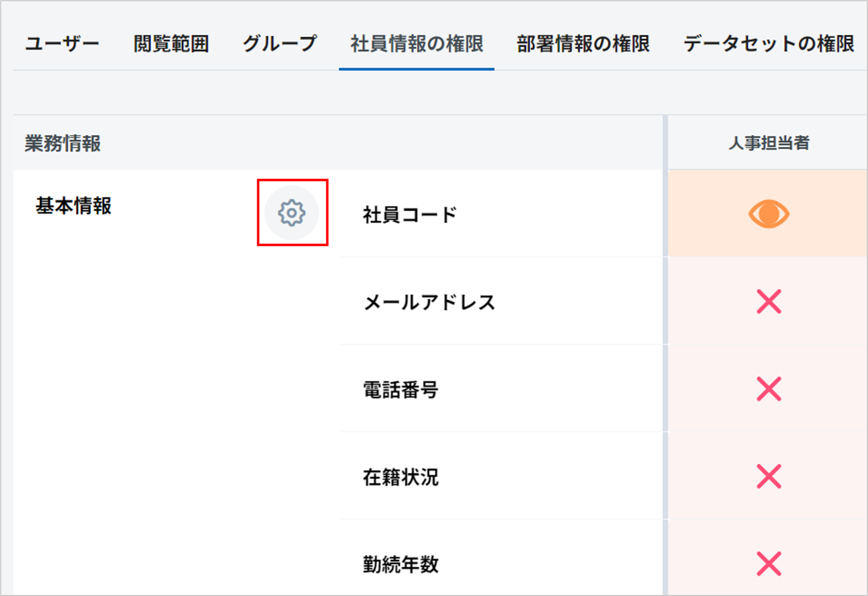Select the 勤続年数 row label
Image resolution: width=868 pixels, height=596 pixels.
coord(400,564)
